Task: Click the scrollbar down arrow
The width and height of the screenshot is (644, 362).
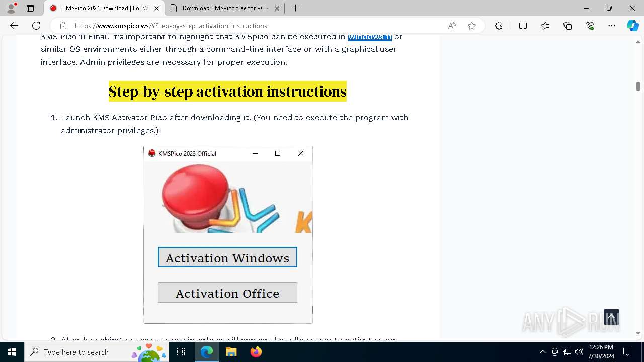Action: tap(638, 334)
